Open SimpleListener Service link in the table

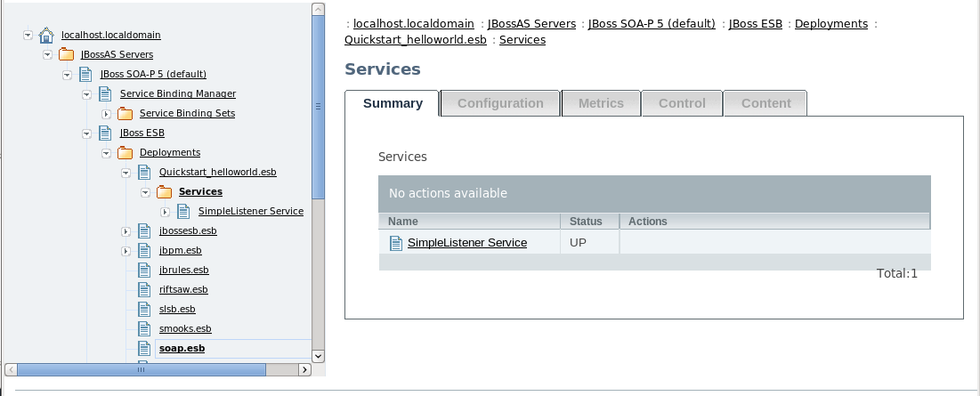(x=467, y=243)
